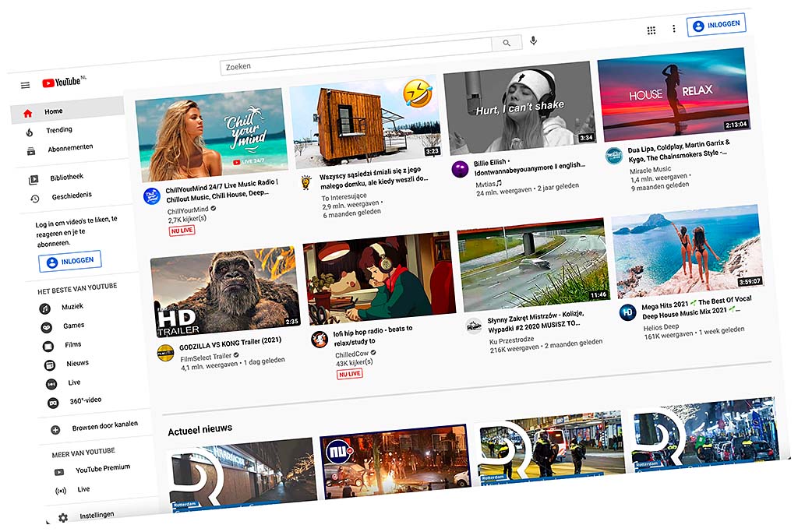Click the Films icon in sidebar
The image size is (798, 532).
coord(48,347)
